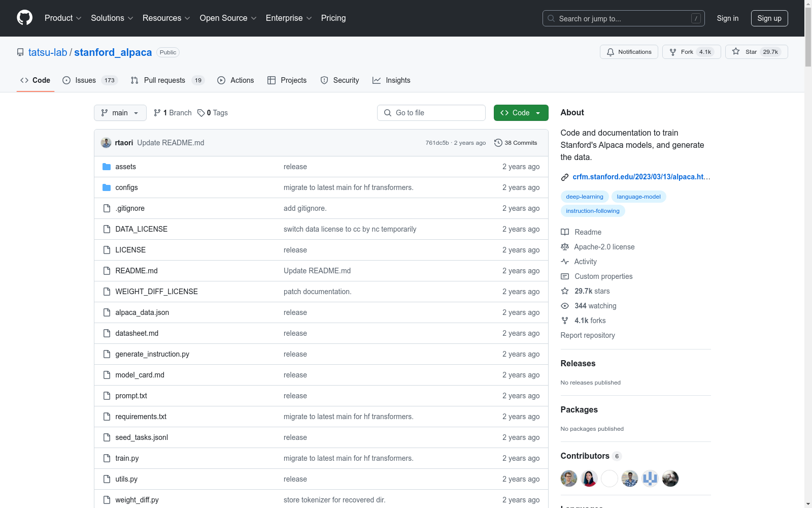Click the language-model topic tag
812x508 pixels.
[639, 197]
